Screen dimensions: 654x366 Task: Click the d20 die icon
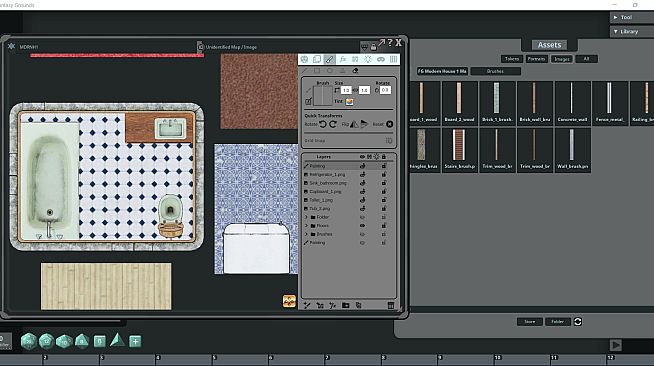tap(29, 341)
